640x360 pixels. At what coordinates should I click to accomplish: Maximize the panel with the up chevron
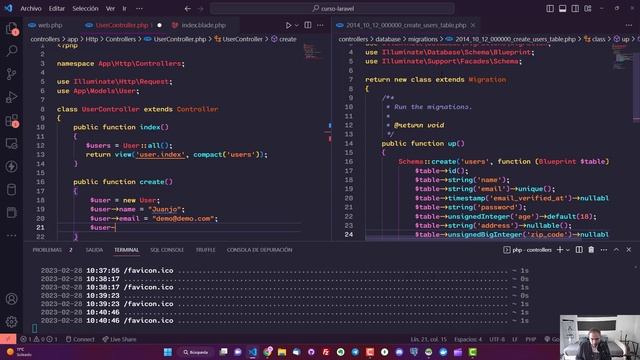pos(616,250)
